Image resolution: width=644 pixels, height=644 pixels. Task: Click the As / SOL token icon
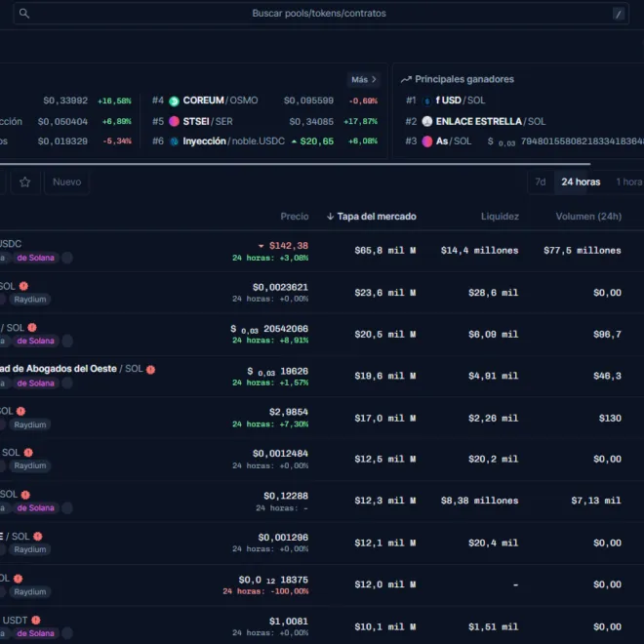(x=427, y=141)
